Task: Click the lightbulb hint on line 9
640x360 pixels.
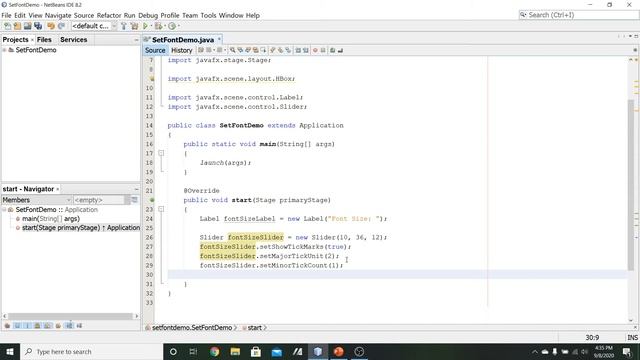Action: pyautogui.click(x=151, y=78)
